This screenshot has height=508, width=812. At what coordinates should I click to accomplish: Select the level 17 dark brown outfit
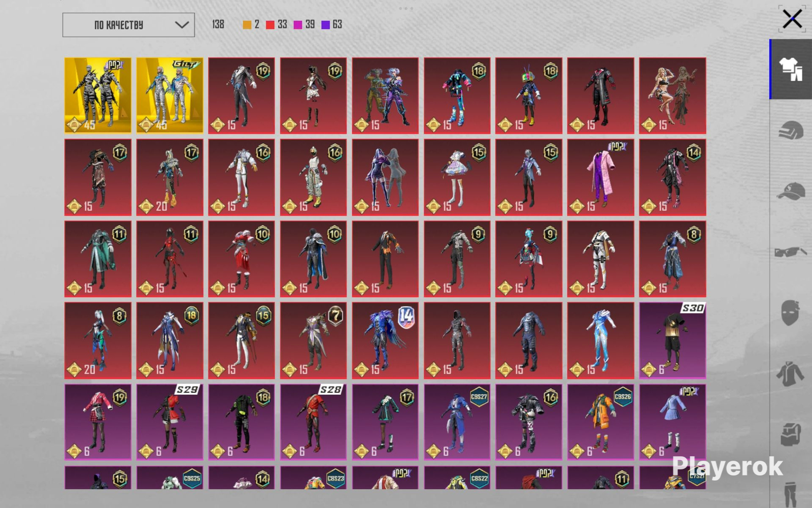tap(98, 177)
